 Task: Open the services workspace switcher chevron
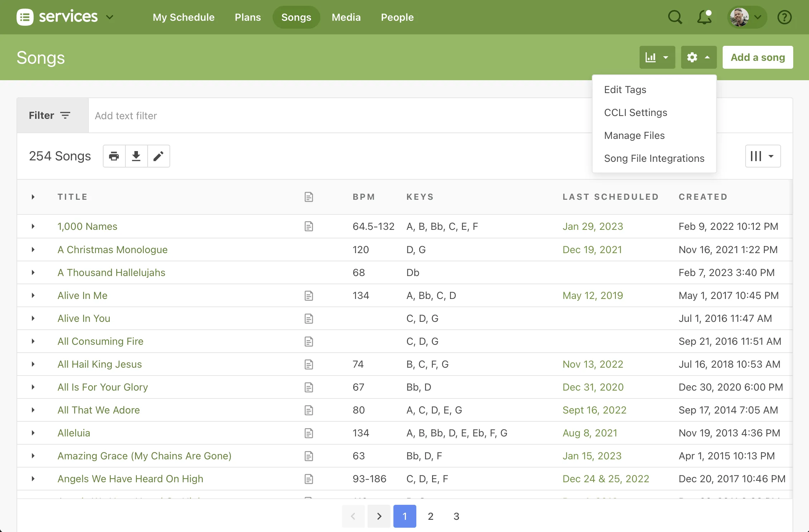tap(110, 17)
